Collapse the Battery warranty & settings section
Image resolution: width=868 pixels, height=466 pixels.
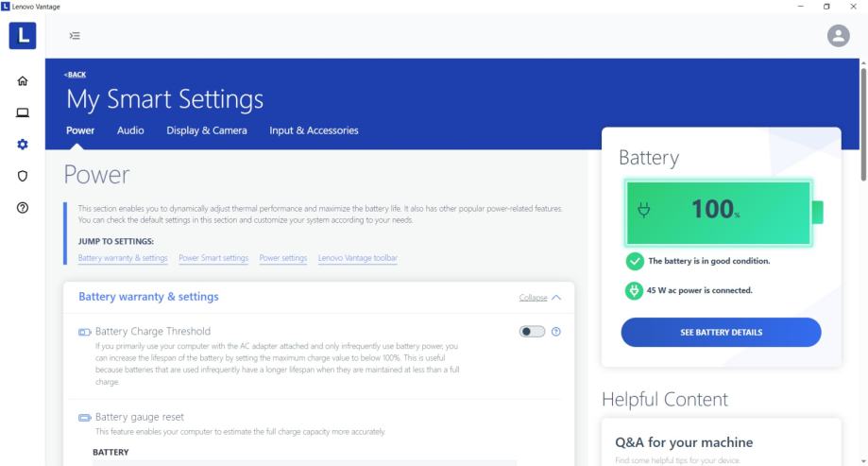tap(540, 298)
